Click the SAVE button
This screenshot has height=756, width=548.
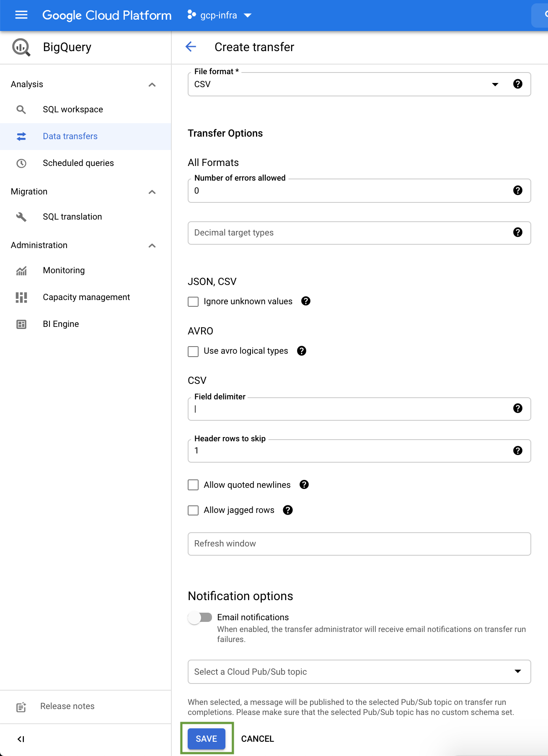(207, 739)
